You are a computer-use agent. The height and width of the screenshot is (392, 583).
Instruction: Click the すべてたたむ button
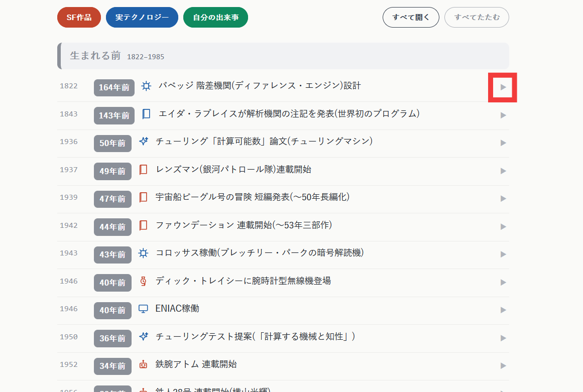(x=477, y=17)
